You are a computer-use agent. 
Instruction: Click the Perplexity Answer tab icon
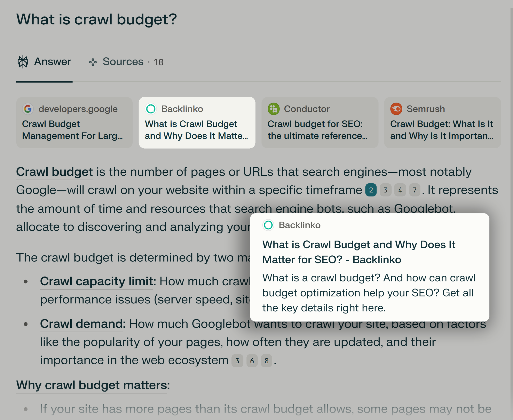point(23,62)
